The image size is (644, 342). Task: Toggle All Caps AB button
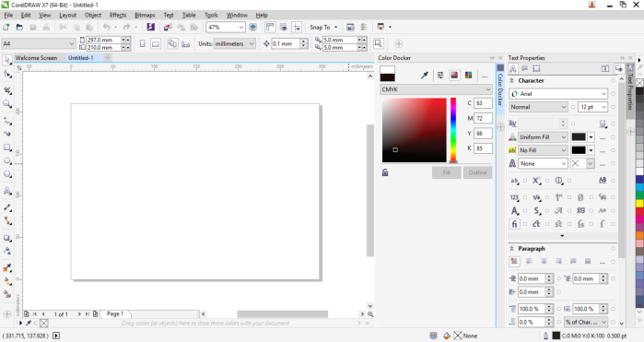pos(603,180)
